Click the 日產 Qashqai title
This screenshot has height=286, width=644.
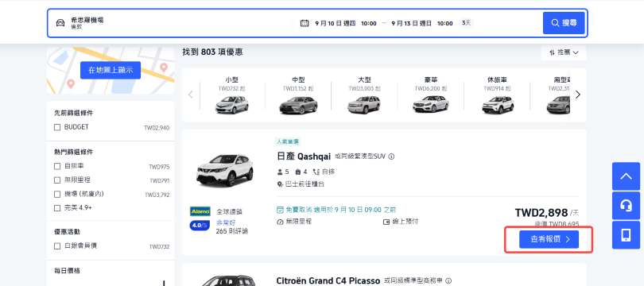tap(304, 157)
